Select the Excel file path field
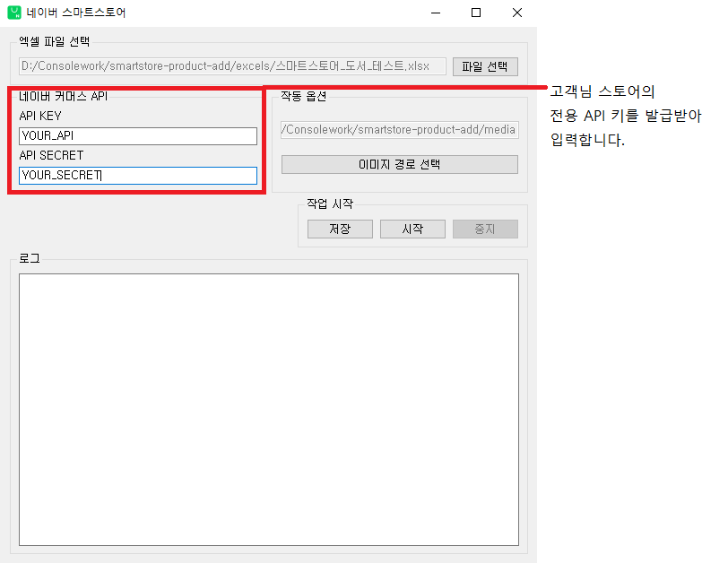 point(232,66)
